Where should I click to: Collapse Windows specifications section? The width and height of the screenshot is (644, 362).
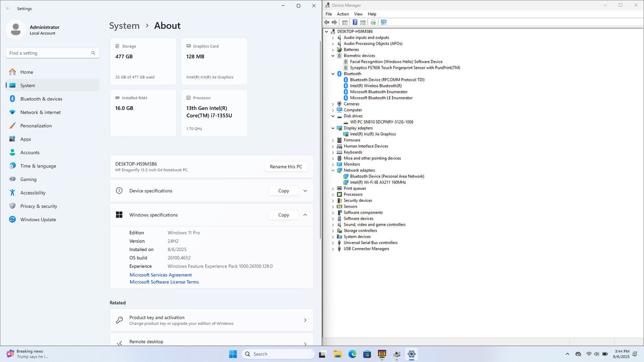[305, 215]
